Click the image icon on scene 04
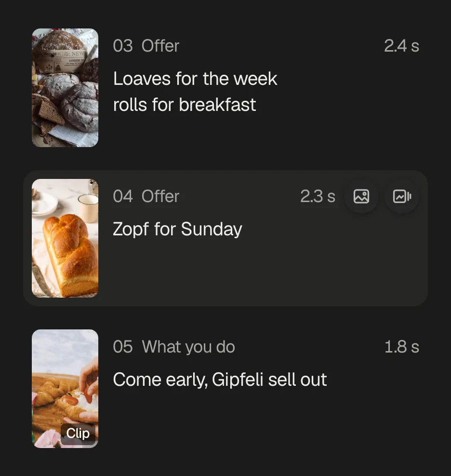Viewport: 451px width, 476px height. point(361,196)
